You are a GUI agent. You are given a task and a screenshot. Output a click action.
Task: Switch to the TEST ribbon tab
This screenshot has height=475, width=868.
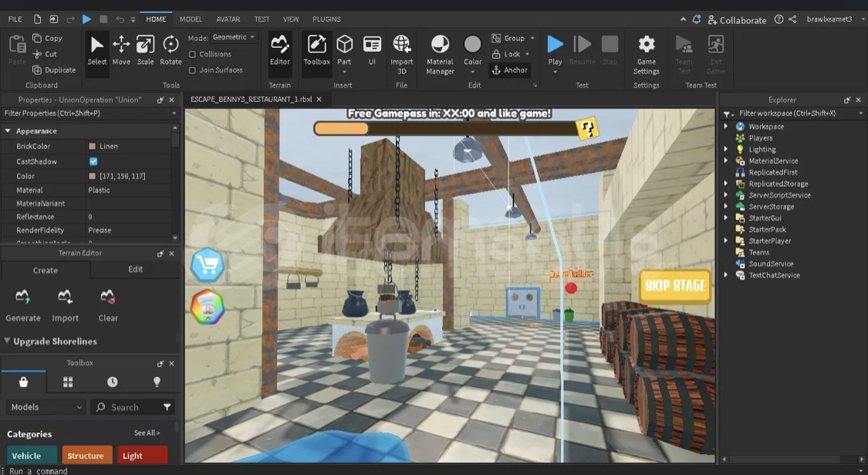click(262, 19)
